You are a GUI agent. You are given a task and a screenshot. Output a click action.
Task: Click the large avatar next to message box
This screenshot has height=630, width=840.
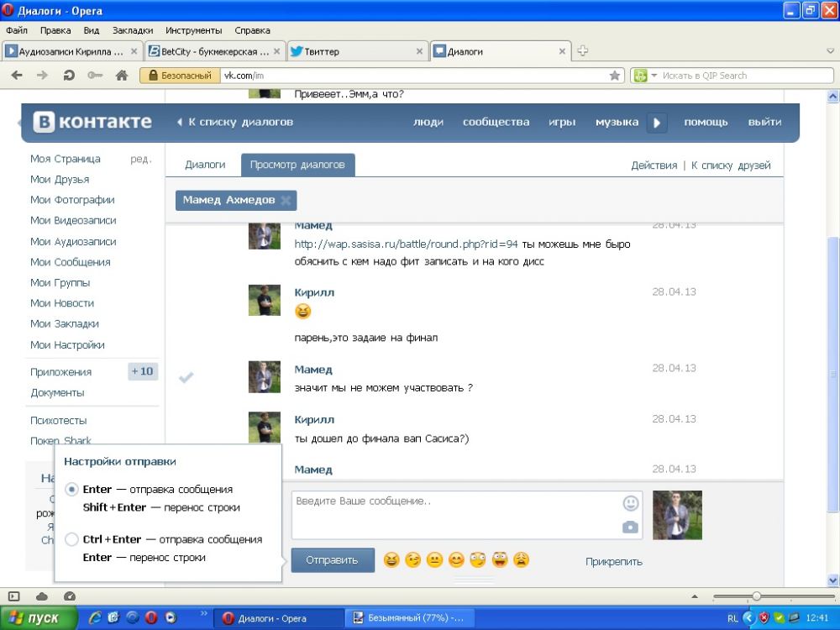(x=678, y=516)
